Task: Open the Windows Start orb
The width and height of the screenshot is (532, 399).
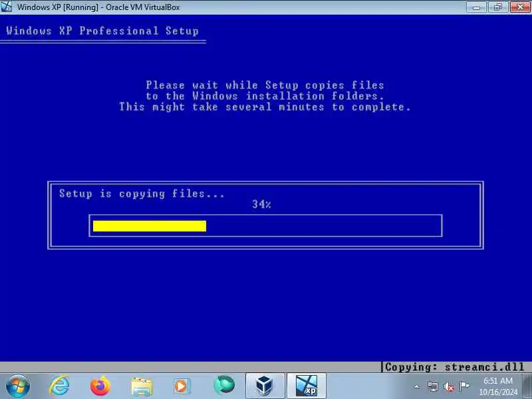Action: click(x=18, y=386)
